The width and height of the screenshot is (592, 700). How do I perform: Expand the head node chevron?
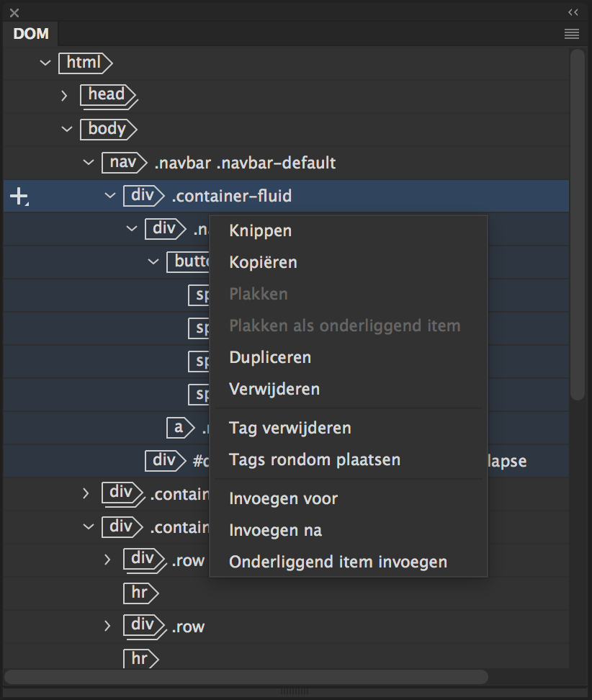pyautogui.click(x=64, y=94)
